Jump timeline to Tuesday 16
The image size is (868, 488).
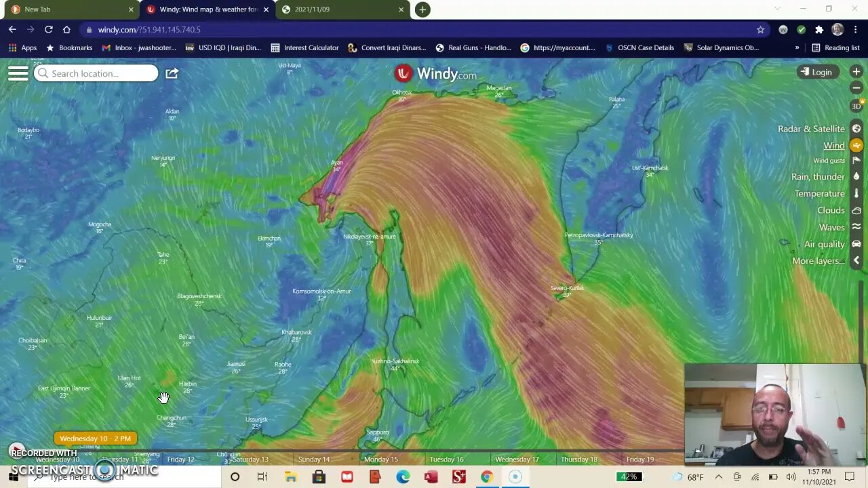point(446,460)
